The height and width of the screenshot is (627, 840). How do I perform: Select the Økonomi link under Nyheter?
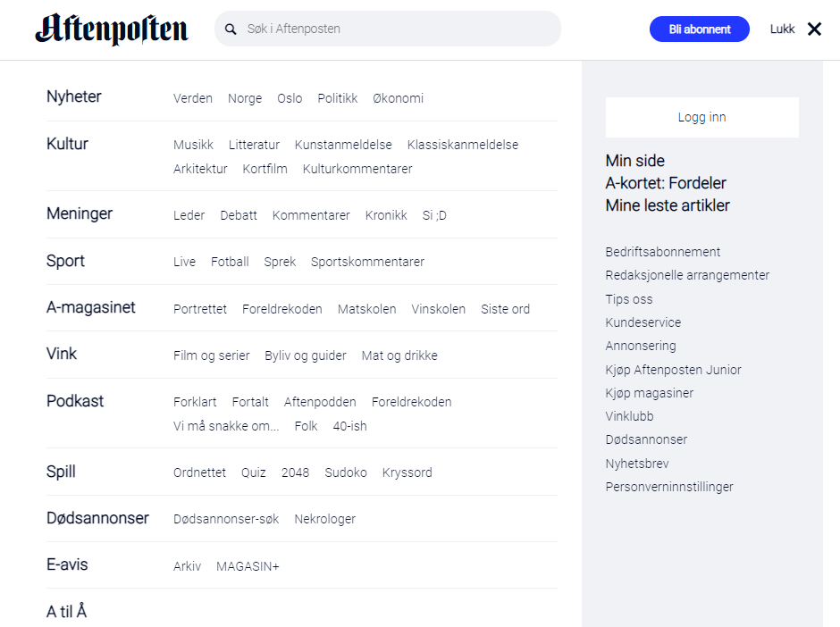[x=398, y=98]
